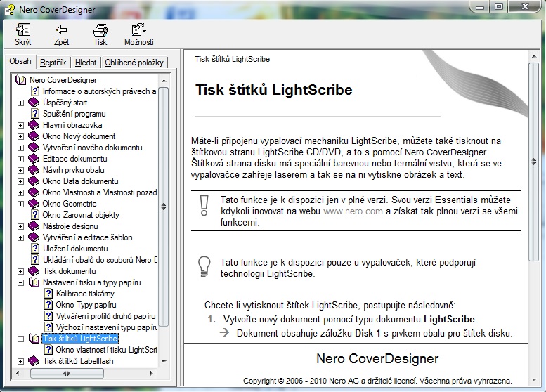Screen dimensions: 546x392
Task: Click the book icon beside Nástroje designu
Action: (34, 226)
